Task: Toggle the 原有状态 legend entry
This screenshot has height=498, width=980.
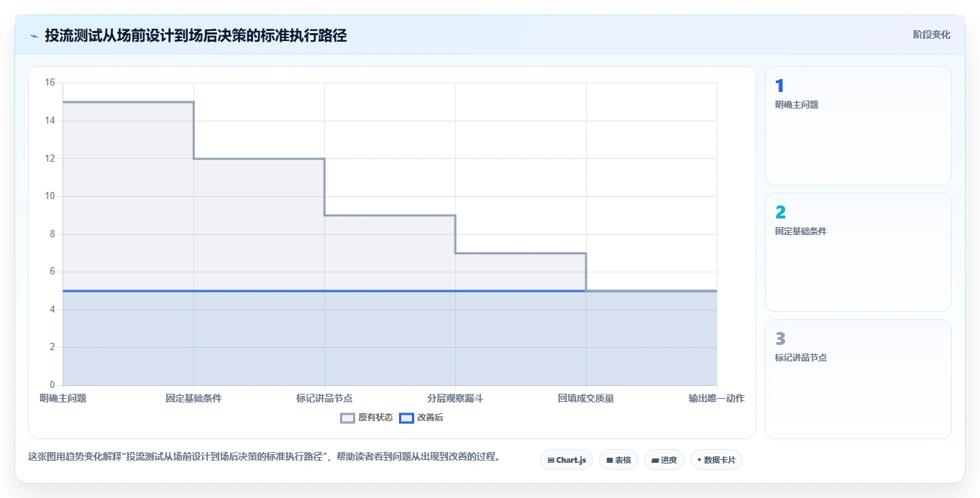Action: 367,418
